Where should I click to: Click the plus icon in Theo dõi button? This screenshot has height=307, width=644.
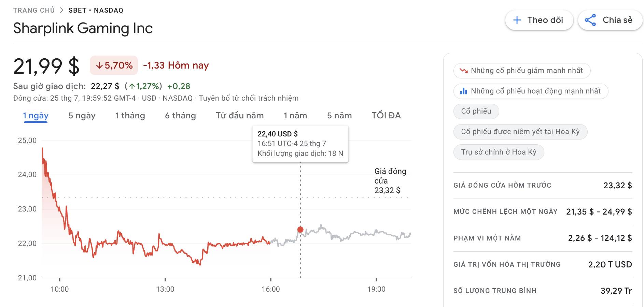(x=517, y=20)
